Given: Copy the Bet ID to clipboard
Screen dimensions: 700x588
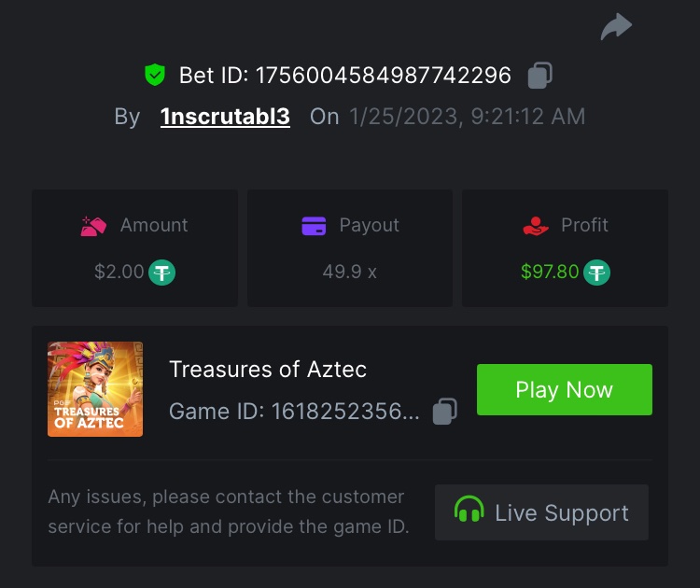Looking at the screenshot, I should point(539,75).
